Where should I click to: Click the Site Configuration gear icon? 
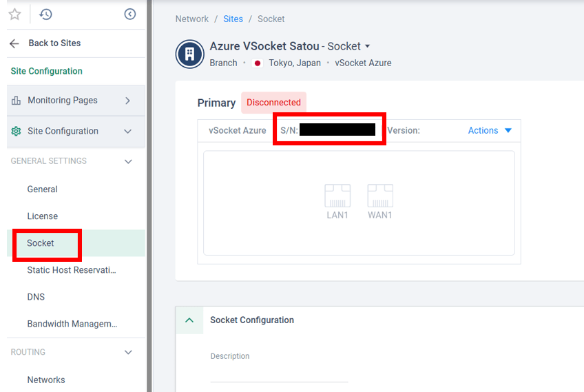pos(16,131)
